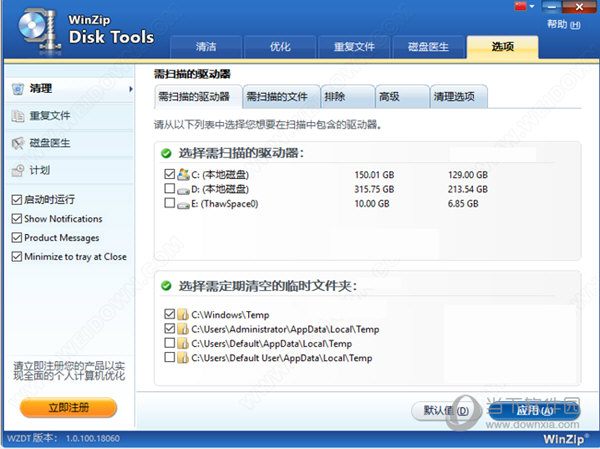This screenshot has height=449, width=600.
Task: Click the WinZip Disk Tools logo icon
Action: click(40, 29)
